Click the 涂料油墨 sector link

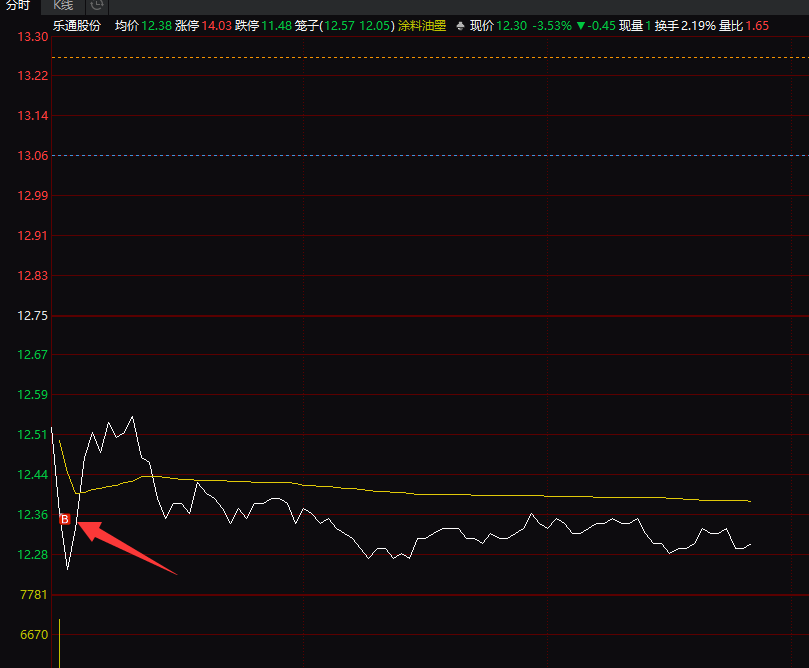pyautogui.click(x=422, y=26)
